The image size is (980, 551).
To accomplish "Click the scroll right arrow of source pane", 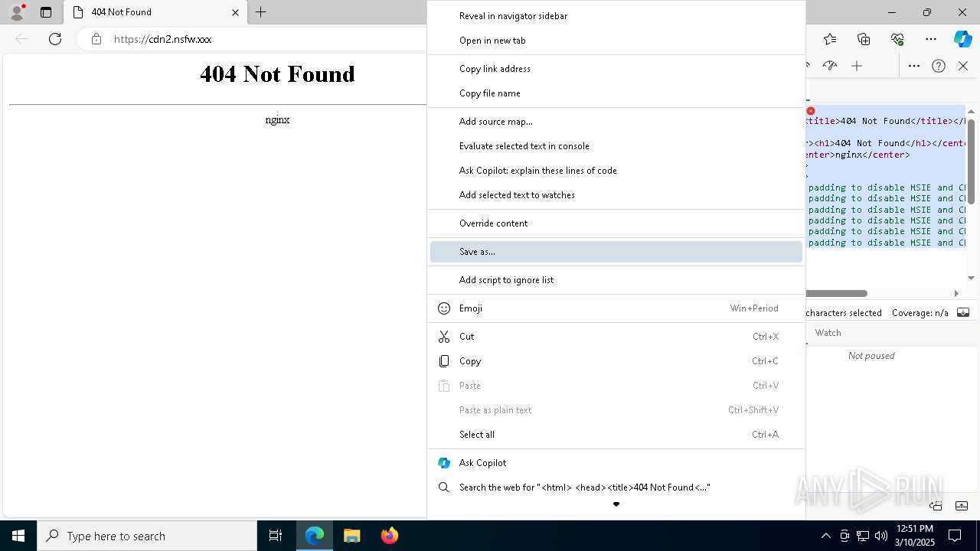I will (x=956, y=293).
